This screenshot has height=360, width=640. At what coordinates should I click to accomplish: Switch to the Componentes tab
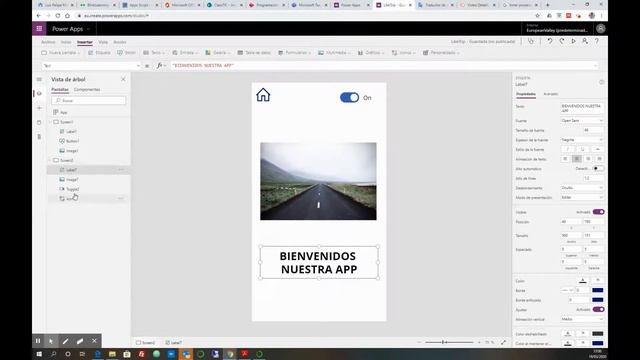[x=87, y=89]
